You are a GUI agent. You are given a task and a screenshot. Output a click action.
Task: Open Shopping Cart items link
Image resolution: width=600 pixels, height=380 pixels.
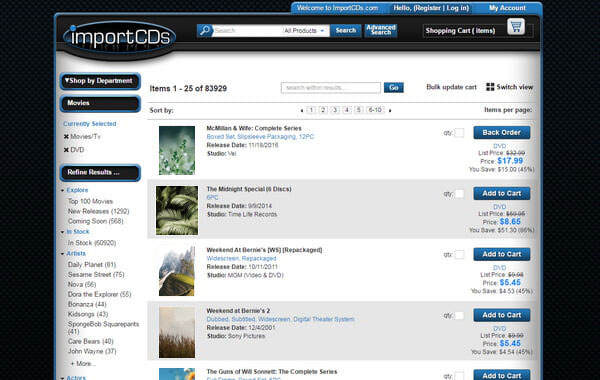460,31
